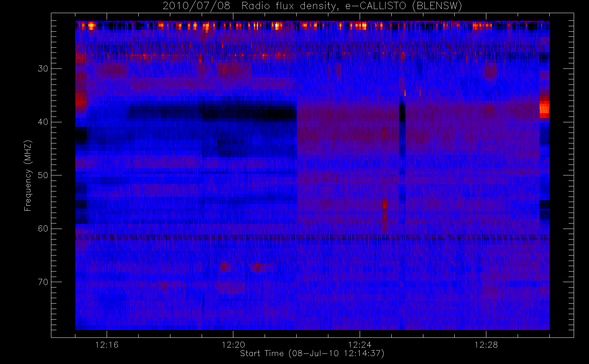Screen dimensions: 589x364
Task: Click the '12:20' time tick label
Action: (233, 345)
